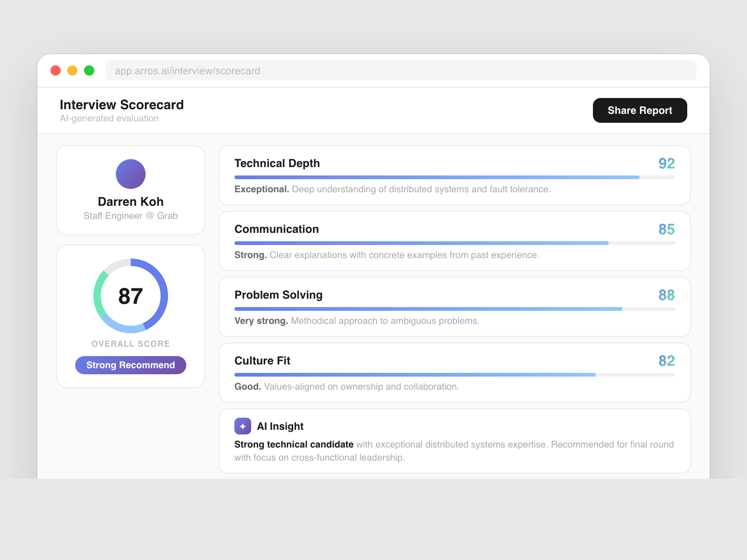Click the red close window dot
This screenshot has width=747, height=560.
(56, 70)
